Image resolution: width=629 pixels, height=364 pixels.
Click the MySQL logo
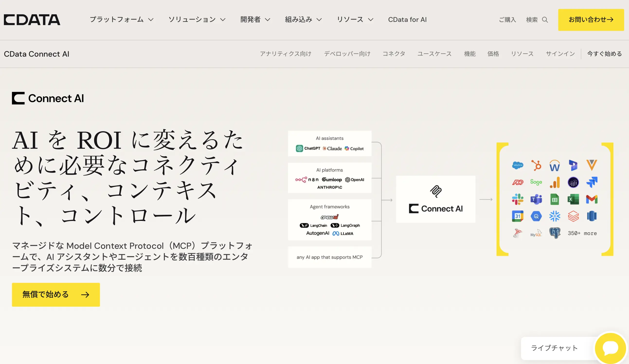click(536, 233)
